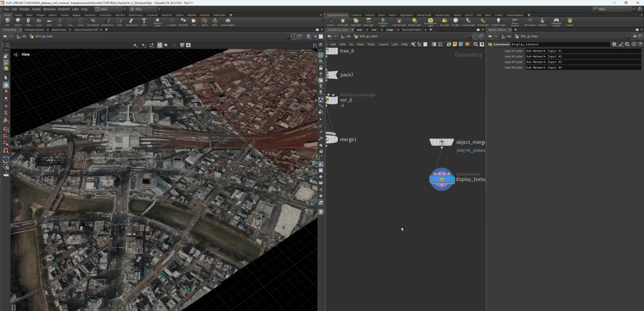Toggle the sticky note tool in network editor

[x=455, y=44]
